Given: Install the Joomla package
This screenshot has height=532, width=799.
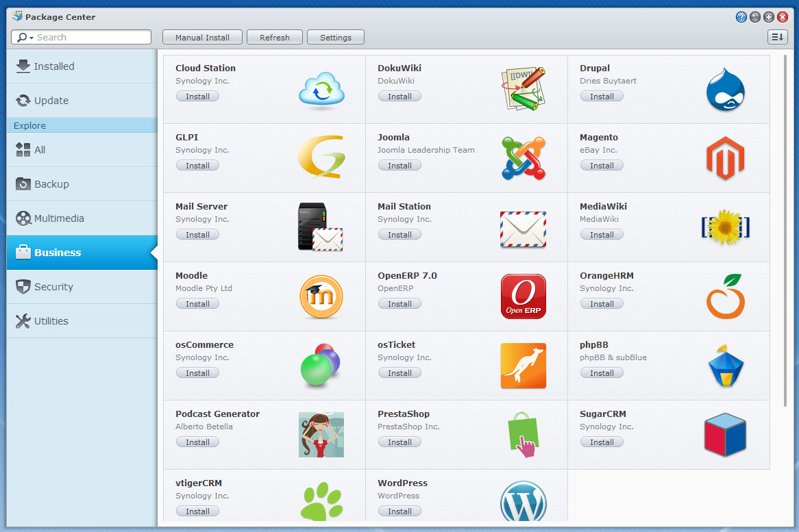Looking at the screenshot, I should coord(399,166).
